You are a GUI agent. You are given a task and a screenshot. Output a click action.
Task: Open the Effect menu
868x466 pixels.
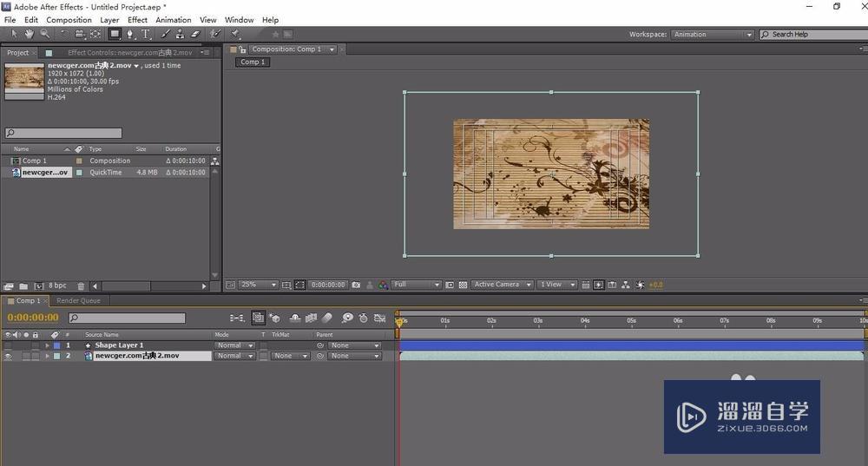pos(137,20)
